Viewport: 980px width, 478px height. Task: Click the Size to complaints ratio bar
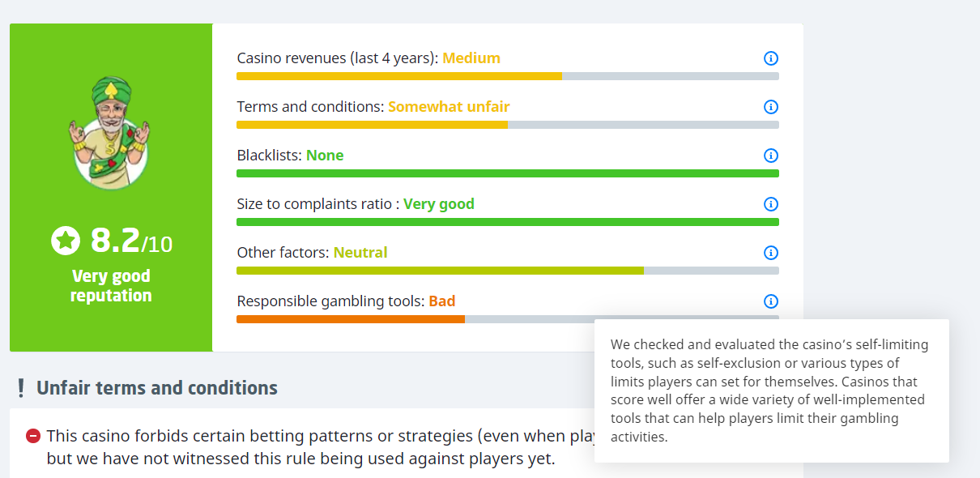point(507,222)
